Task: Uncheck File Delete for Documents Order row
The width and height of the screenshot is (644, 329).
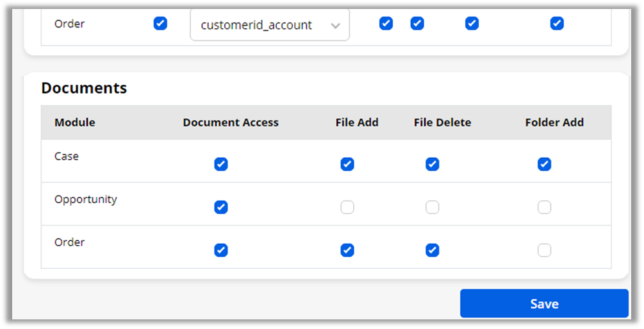Action: click(433, 250)
